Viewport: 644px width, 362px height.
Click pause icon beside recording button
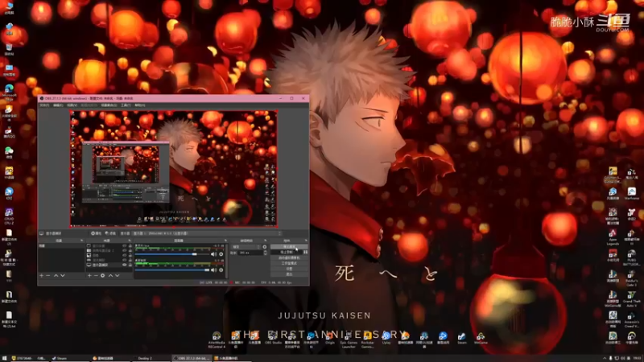306,252
